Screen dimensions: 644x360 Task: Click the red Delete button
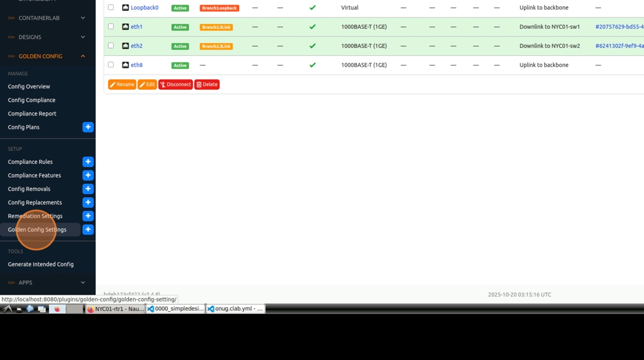point(207,84)
